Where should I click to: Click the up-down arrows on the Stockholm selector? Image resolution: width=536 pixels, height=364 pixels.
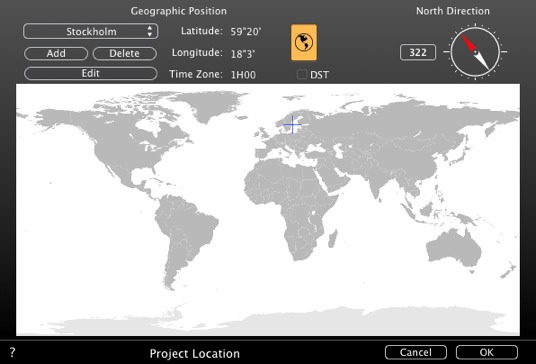tap(150, 31)
